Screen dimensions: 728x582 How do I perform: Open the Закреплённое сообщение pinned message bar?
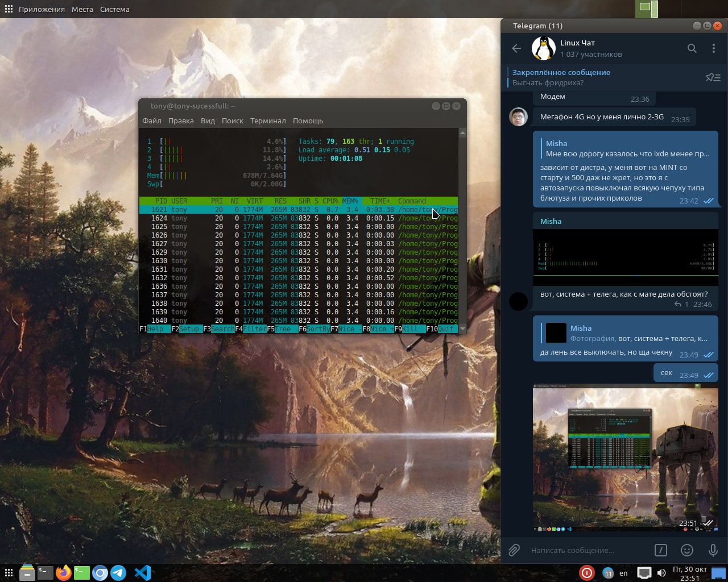tap(604, 77)
